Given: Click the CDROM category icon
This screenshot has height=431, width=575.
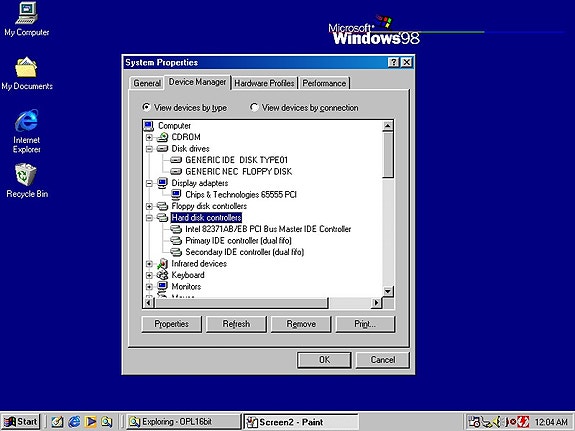Looking at the screenshot, I should tap(162, 137).
